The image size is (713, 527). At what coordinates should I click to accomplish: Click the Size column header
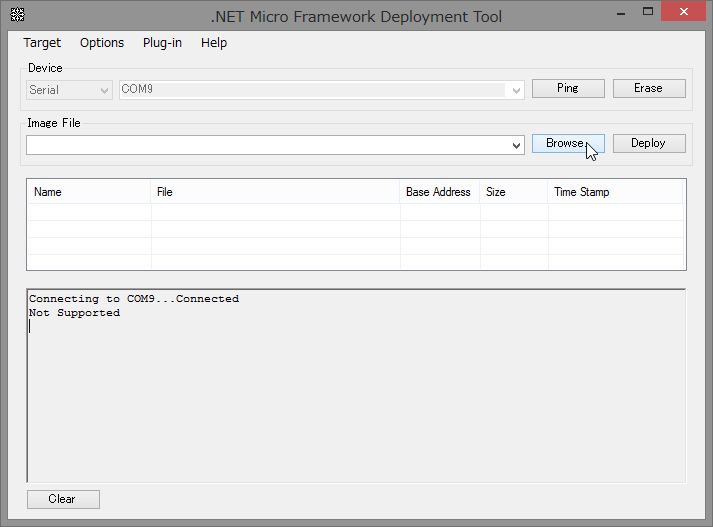pyautogui.click(x=514, y=192)
